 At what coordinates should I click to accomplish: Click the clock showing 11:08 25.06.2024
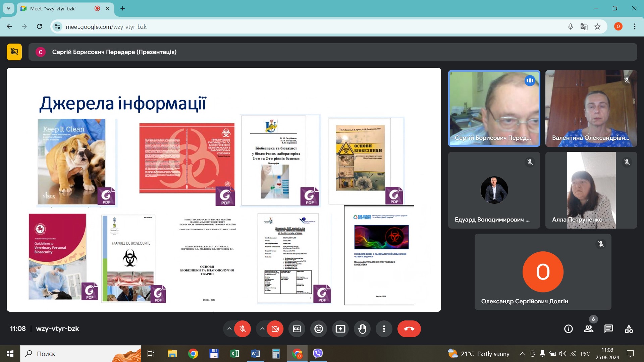pos(607,354)
